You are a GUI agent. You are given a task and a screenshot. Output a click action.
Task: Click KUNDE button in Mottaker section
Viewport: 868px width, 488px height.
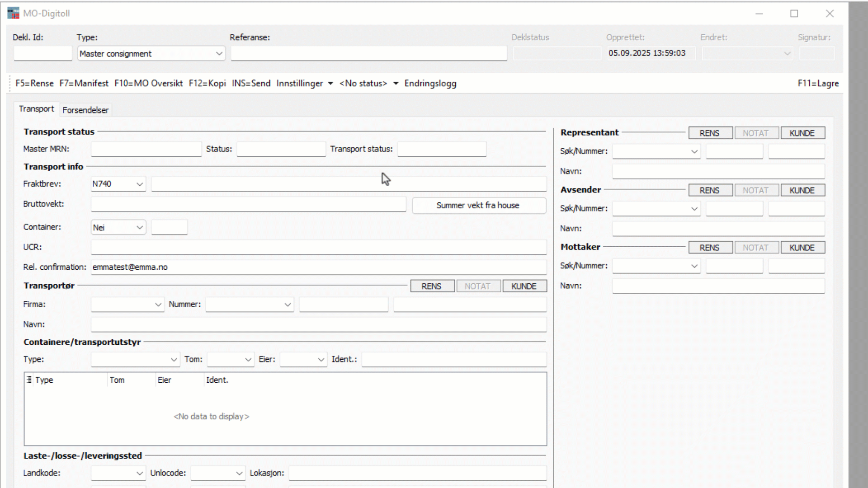pos(802,248)
